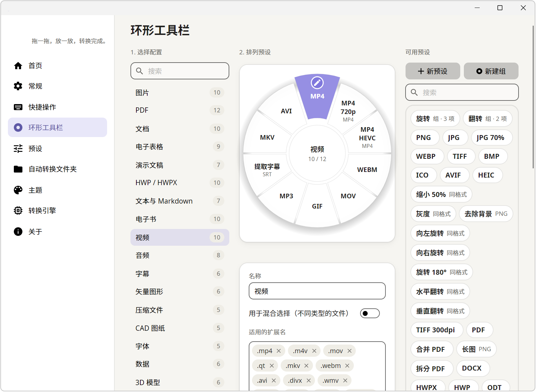Screen dimensions: 536x392
Task: Click the 旋转 group preset chip
Action: [x=435, y=119]
